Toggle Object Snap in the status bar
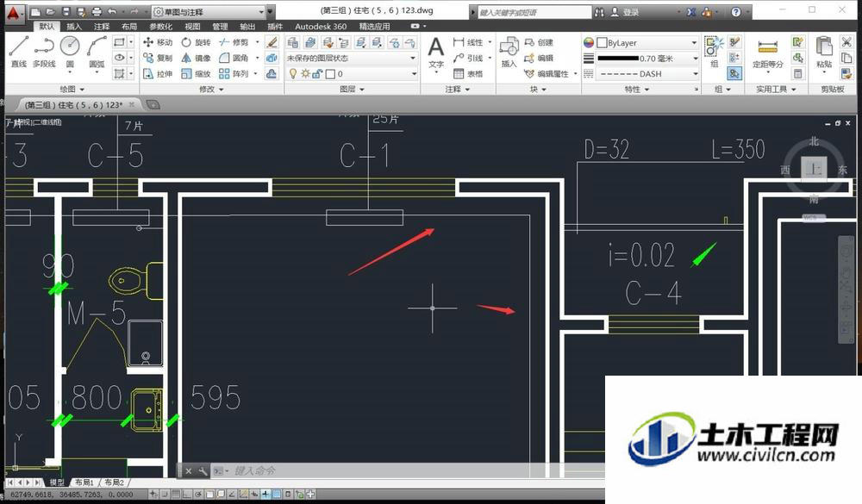862x504 pixels. click(209, 495)
